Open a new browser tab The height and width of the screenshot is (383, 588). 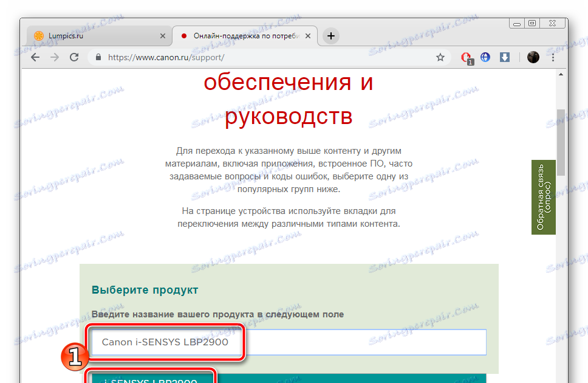coord(330,36)
